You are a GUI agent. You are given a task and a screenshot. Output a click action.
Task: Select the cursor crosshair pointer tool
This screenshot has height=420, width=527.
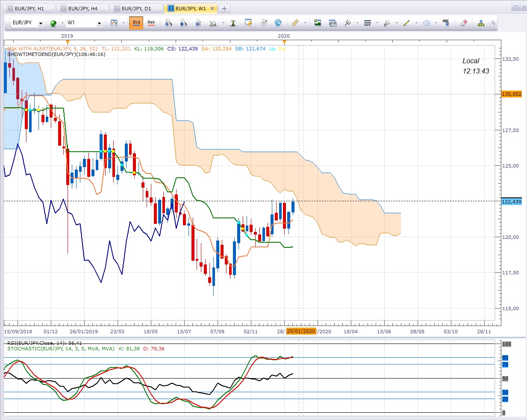point(198,23)
